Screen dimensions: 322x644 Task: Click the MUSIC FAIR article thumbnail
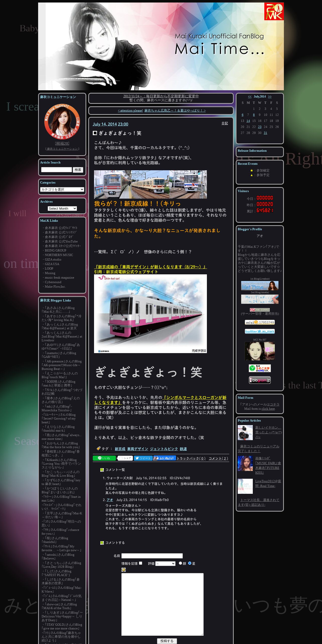pyautogui.click(x=245, y=463)
